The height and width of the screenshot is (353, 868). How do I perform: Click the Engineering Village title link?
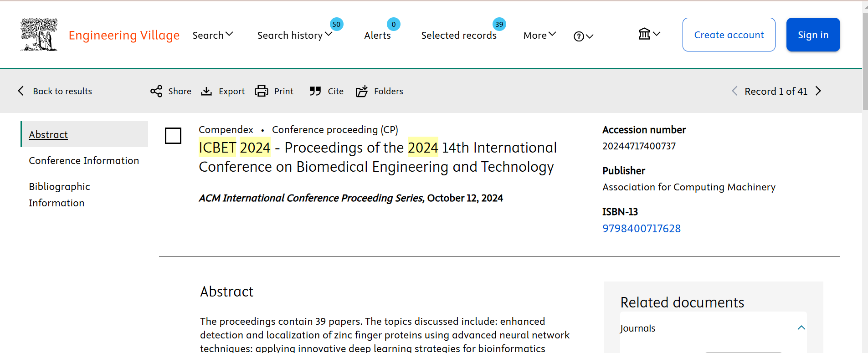[124, 36]
